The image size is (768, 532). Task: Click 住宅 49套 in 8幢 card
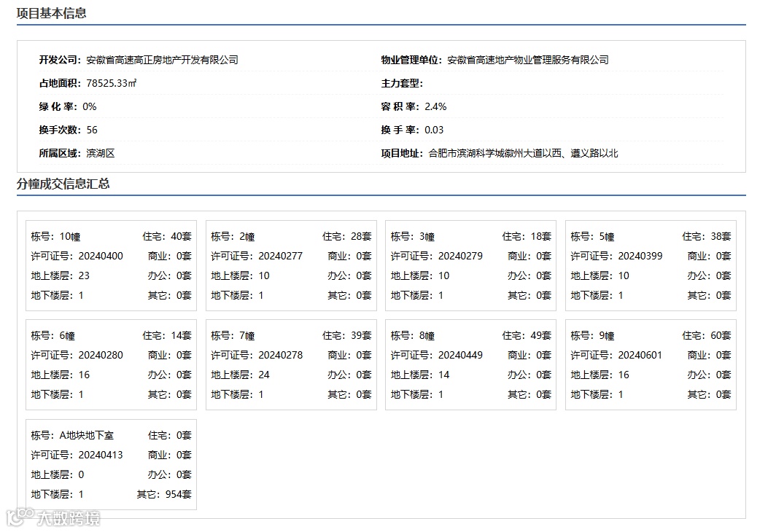pyautogui.click(x=527, y=336)
